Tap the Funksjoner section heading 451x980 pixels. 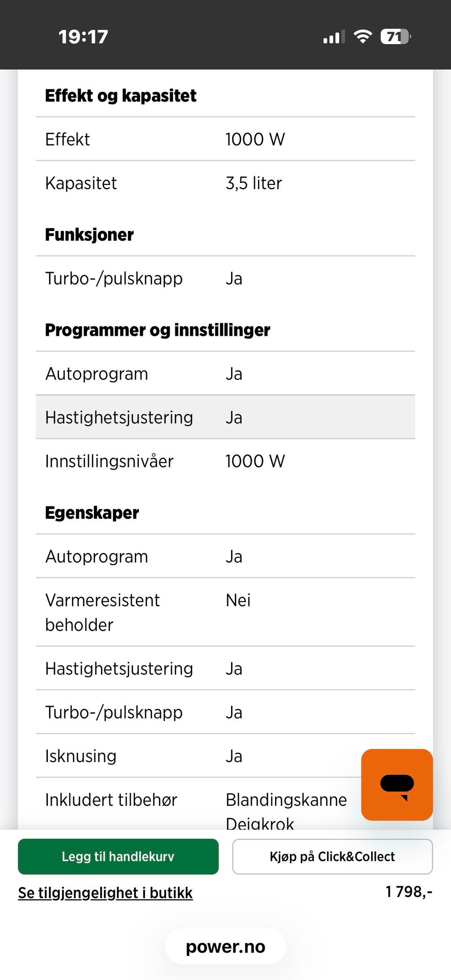[89, 235]
